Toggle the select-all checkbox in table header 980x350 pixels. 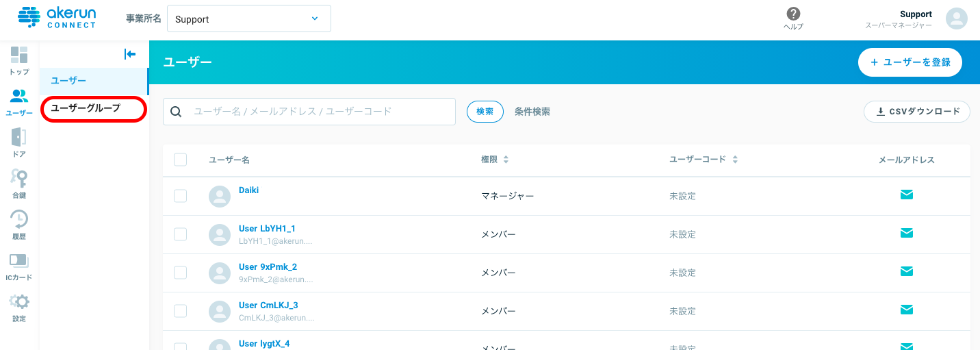tap(181, 160)
